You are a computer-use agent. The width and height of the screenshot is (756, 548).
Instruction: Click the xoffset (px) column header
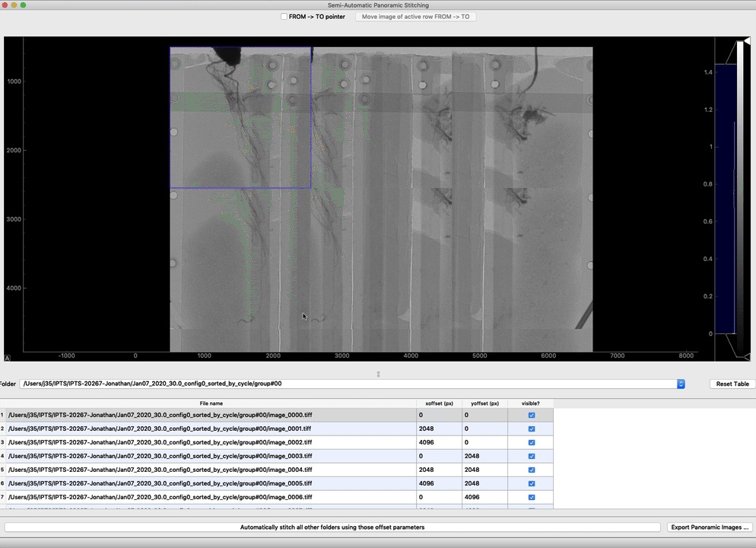[438, 403]
